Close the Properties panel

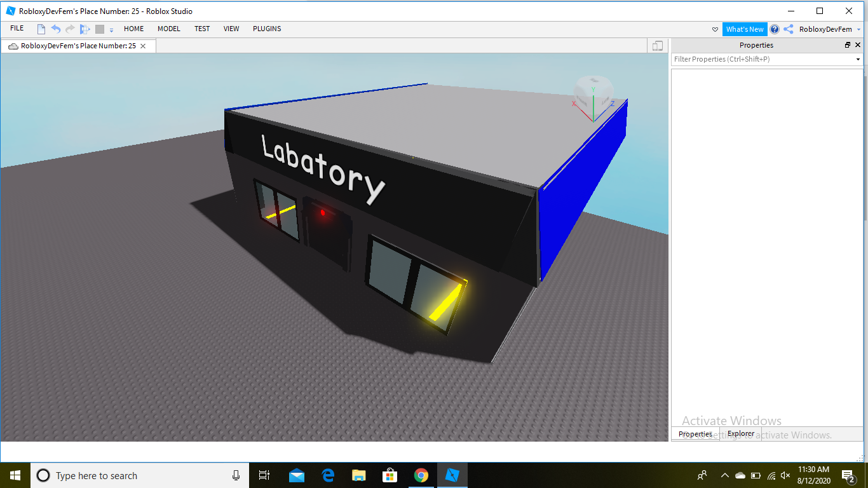857,45
